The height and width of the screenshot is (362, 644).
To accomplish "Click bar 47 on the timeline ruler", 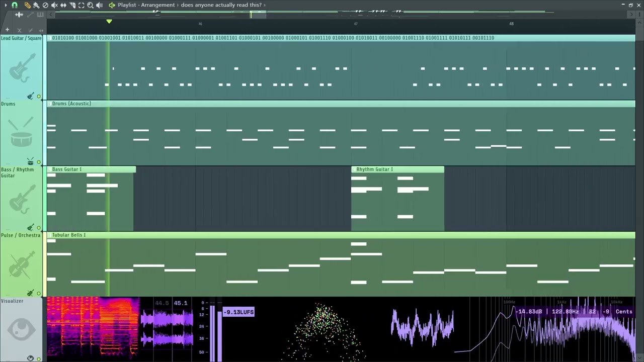I will (356, 24).
